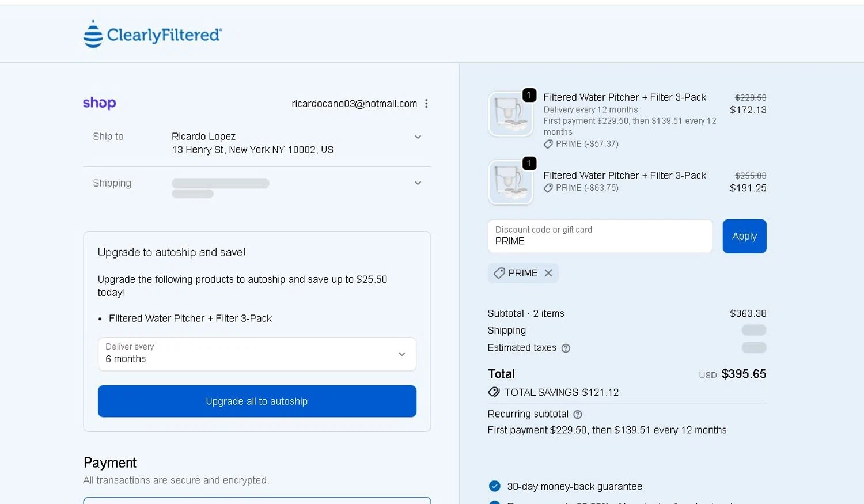Image resolution: width=864 pixels, height=504 pixels.
Task: Click the Recurring subtotal help icon
Action: point(578,414)
